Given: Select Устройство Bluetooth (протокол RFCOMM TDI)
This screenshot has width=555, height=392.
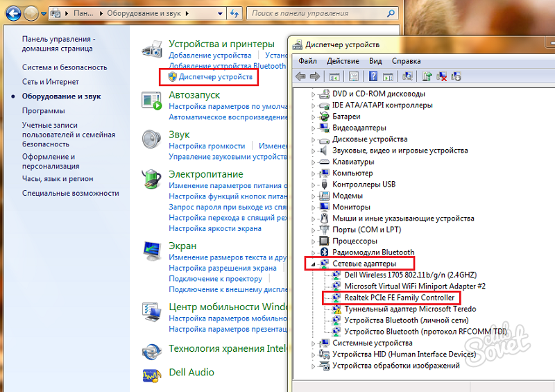Looking at the screenshot, I should click(425, 332).
